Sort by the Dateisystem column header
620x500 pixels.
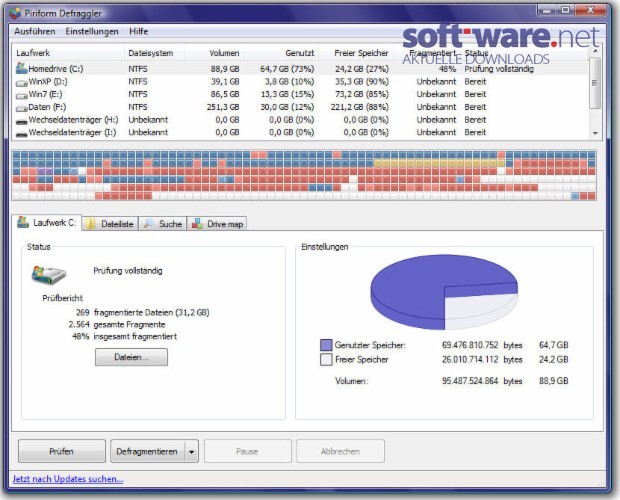coord(154,53)
